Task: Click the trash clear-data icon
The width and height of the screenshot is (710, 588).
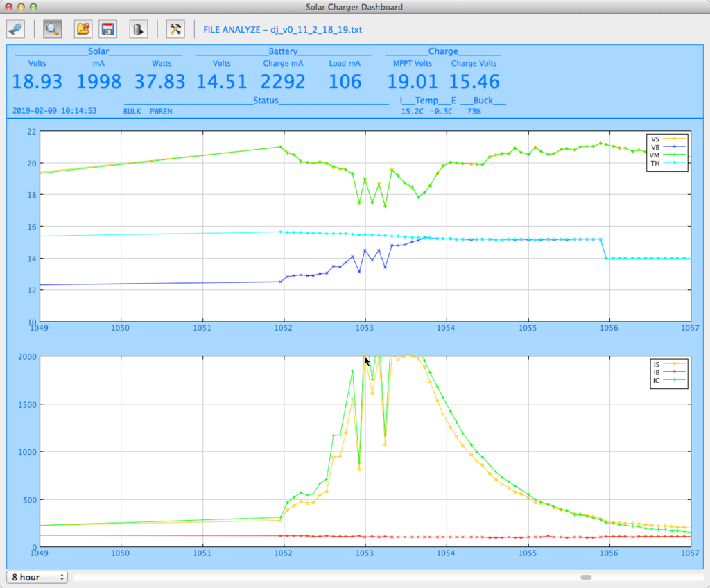Action: pos(139,29)
